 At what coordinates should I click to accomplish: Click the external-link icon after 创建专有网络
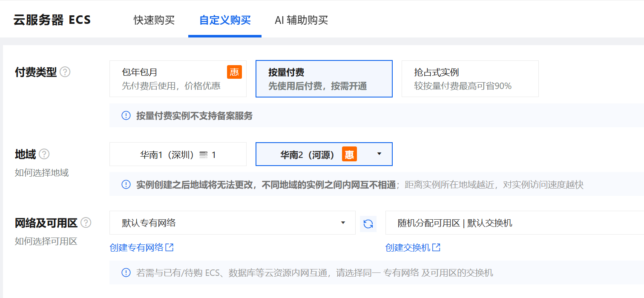point(170,247)
